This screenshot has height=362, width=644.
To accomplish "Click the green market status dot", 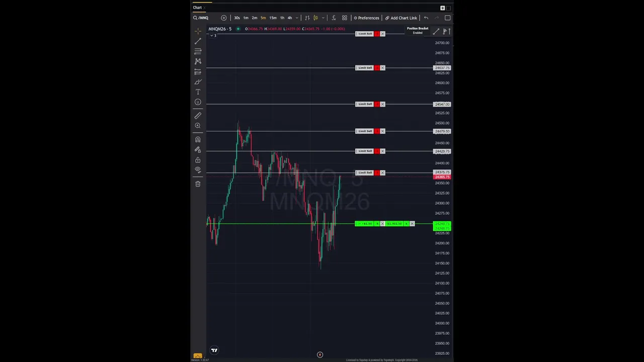I will tap(238, 29).
